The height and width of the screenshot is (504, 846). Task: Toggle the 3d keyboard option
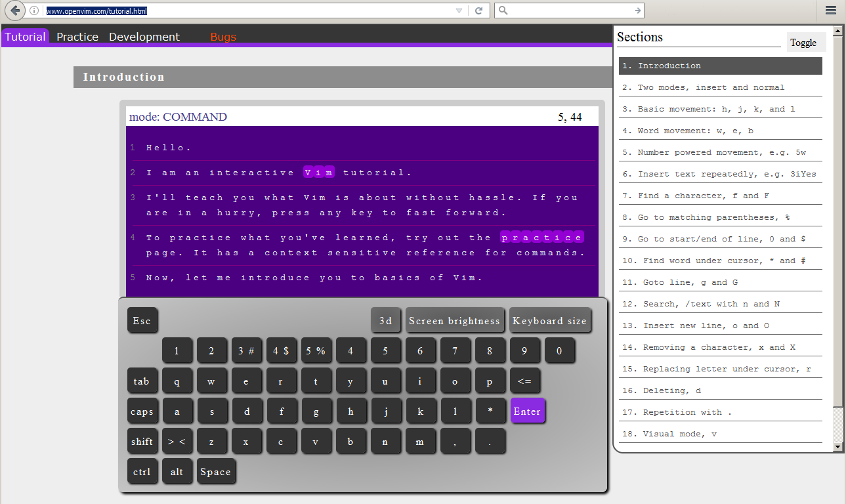[386, 320]
